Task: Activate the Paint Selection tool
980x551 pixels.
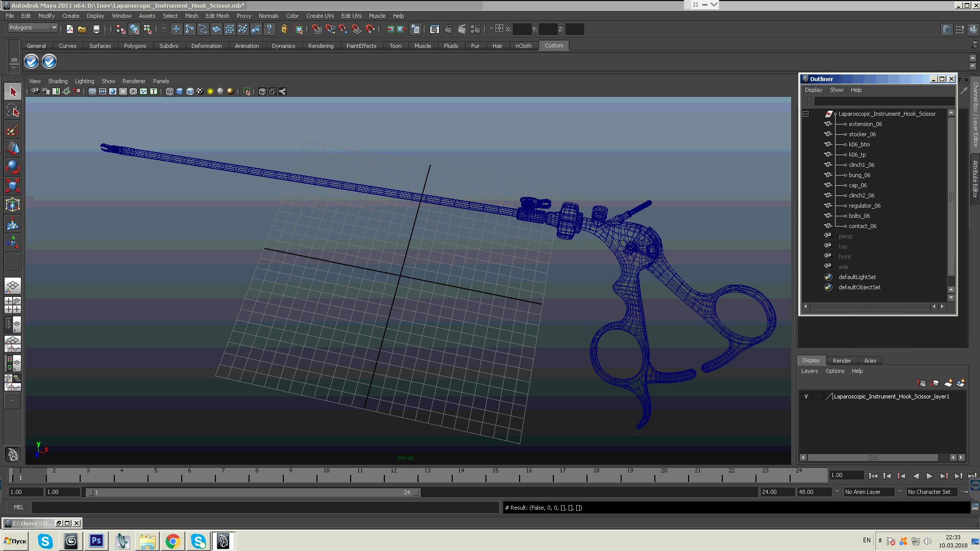Action: coord(13,130)
